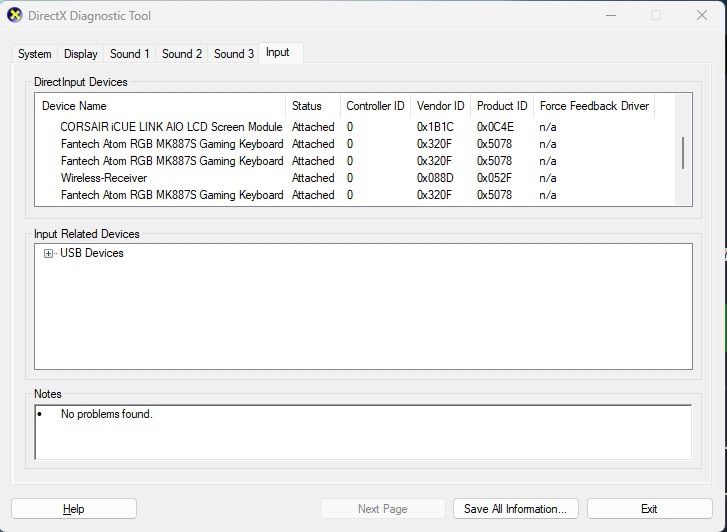Minimize the DirectX Diagnostic Tool window

[611, 15]
